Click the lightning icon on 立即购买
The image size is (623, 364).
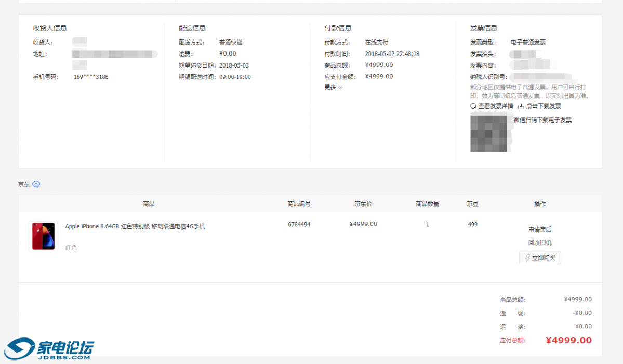click(x=527, y=258)
